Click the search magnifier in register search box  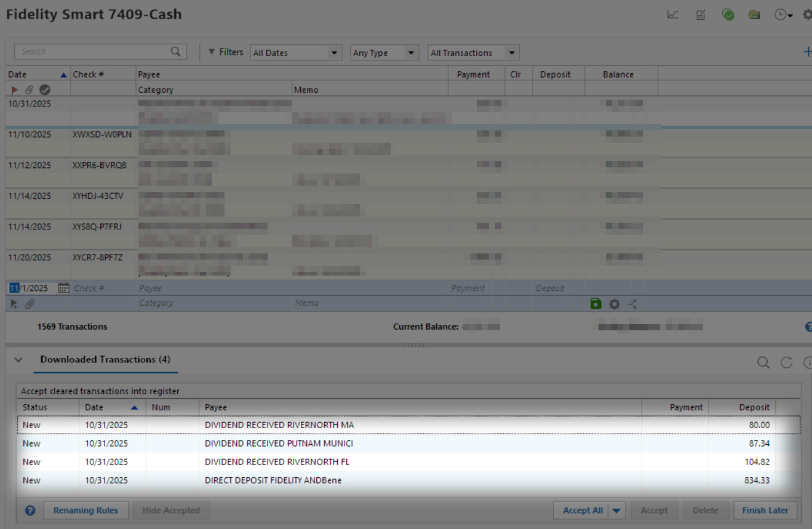pyautogui.click(x=176, y=52)
